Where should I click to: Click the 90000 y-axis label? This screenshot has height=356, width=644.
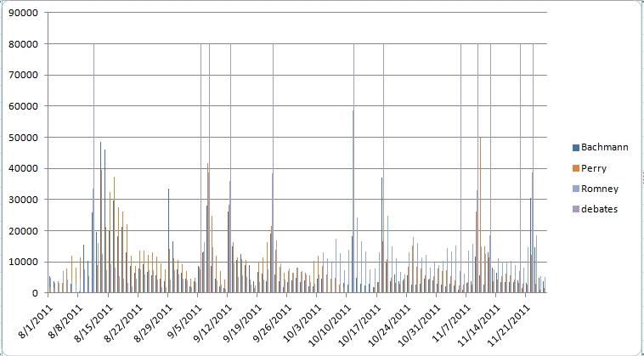(23, 13)
